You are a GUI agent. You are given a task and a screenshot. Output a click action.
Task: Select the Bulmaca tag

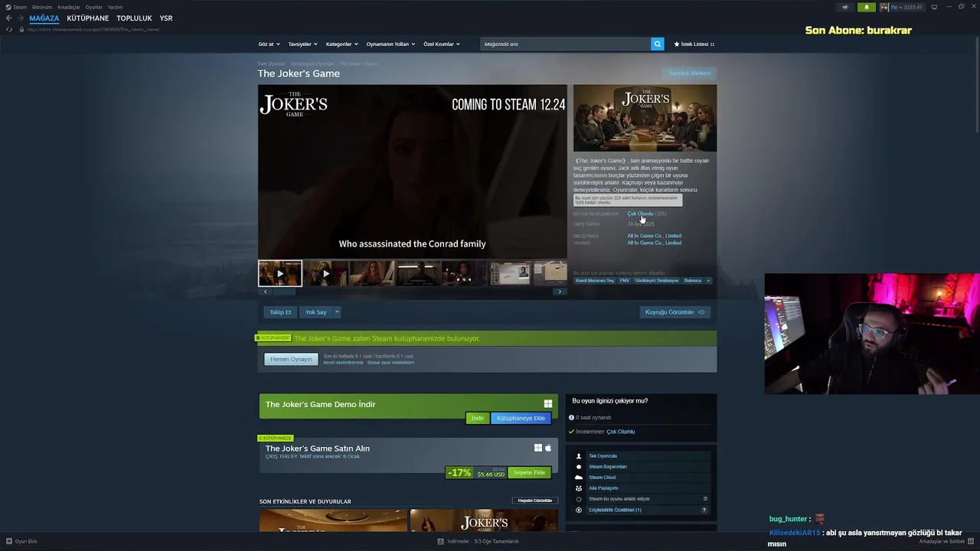pyautogui.click(x=693, y=280)
